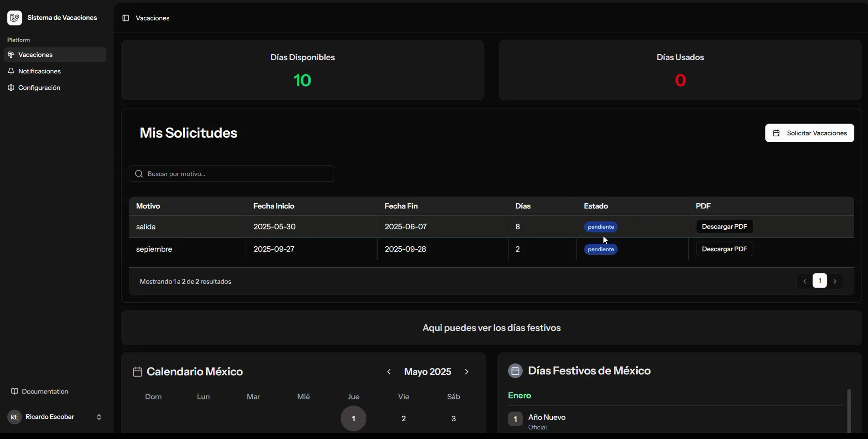Go to next page of results

point(835,281)
